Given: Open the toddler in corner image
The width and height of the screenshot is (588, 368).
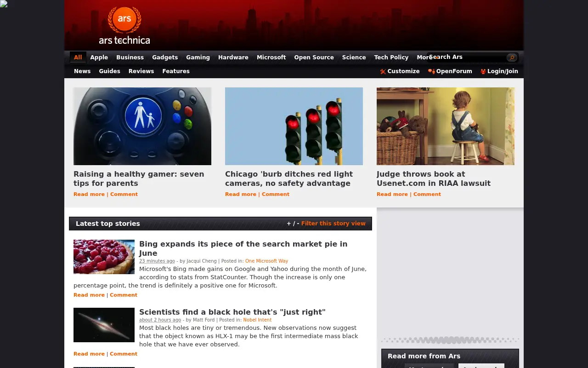Looking at the screenshot, I should tap(446, 126).
